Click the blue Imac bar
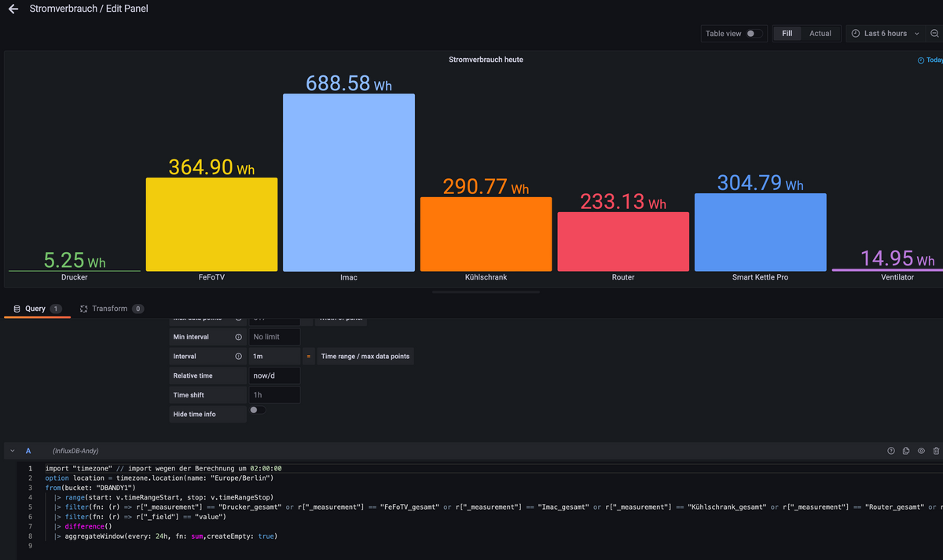943x560 pixels. pos(348,182)
